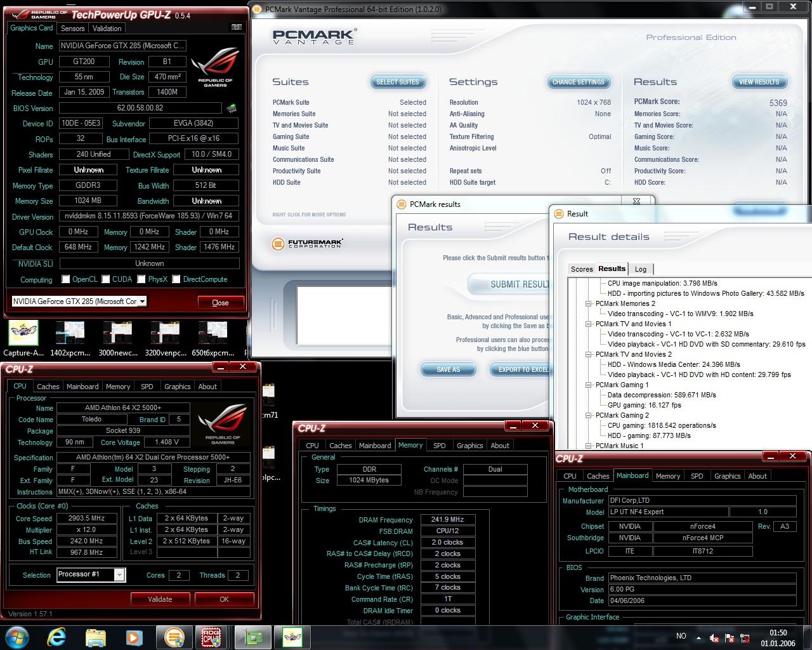Enable the OpenCL checkbox in GPU-Z

(x=65, y=279)
